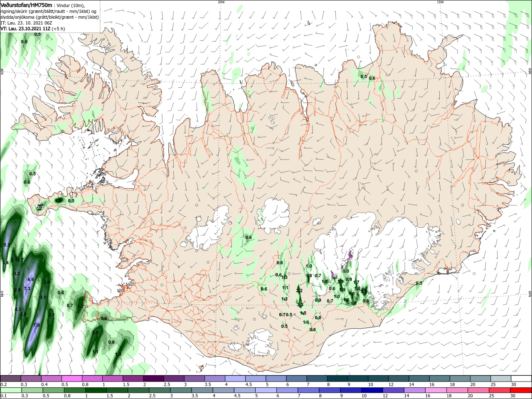
Task: Select the 2.2 value in the southern highlands
Action: pyautogui.click(x=299, y=291)
